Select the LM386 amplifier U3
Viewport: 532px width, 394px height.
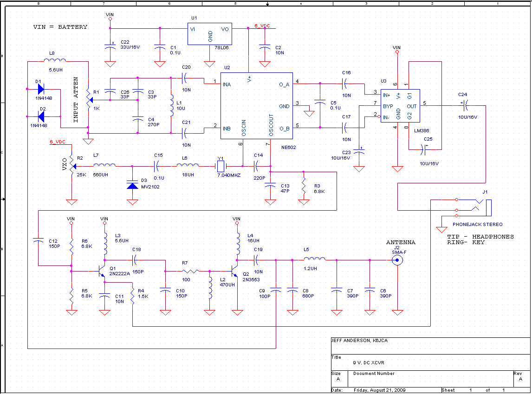(x=400, y=106)
